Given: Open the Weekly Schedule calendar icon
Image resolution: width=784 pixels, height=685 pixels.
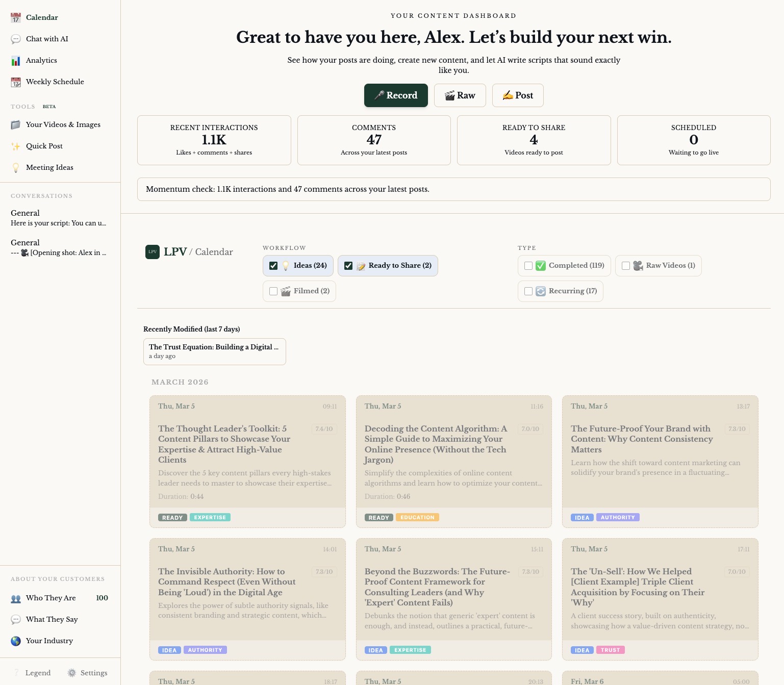Looking at the screenshot, I should (16, 82).
